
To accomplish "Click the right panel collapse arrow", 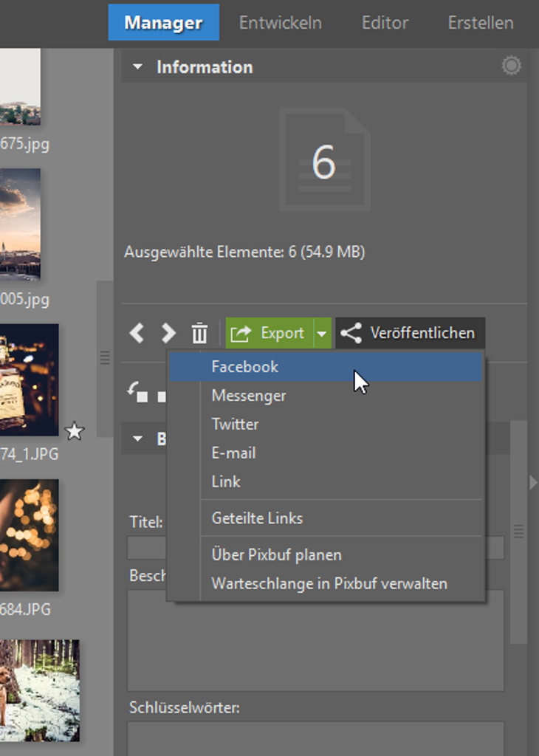I will coord(533,482).
